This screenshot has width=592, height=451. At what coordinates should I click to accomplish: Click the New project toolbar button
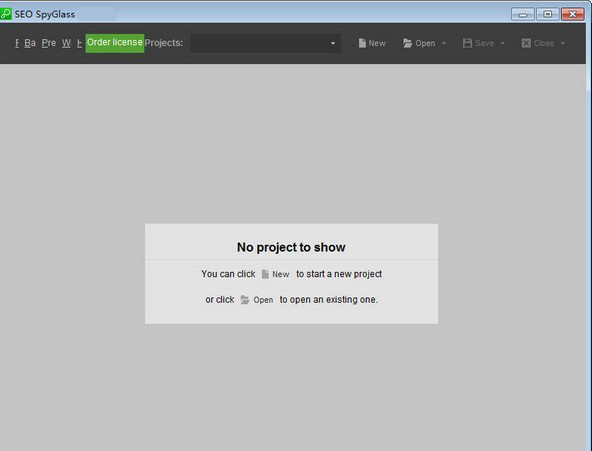click(x=372, y=43)
